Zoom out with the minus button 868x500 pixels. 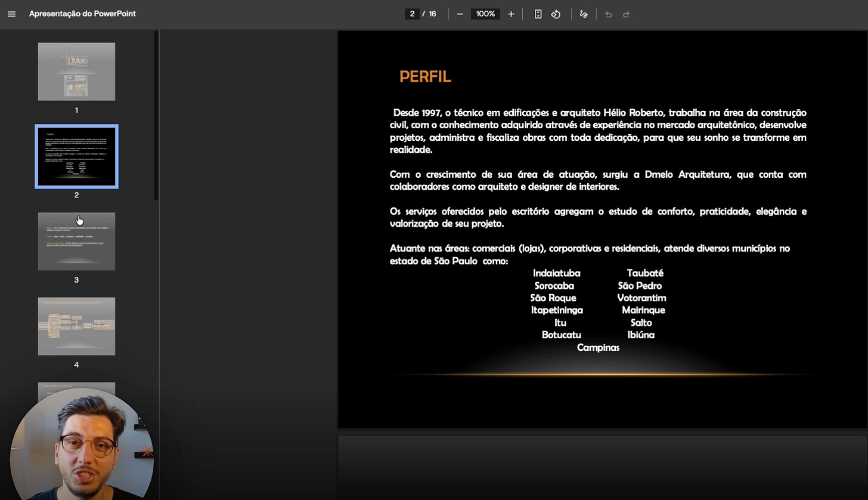coord(460,14)
